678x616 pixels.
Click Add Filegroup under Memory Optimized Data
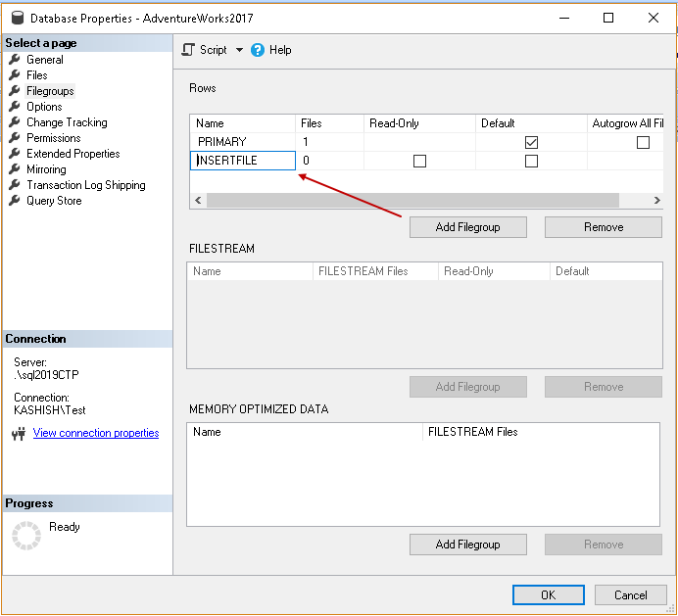point(468,545)
